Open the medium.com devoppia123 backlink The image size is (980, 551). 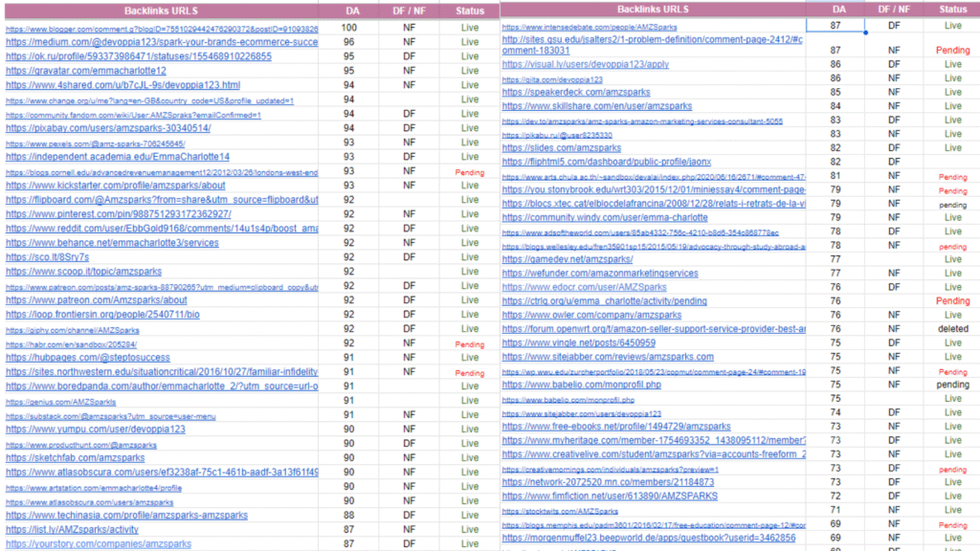[161, 43]
